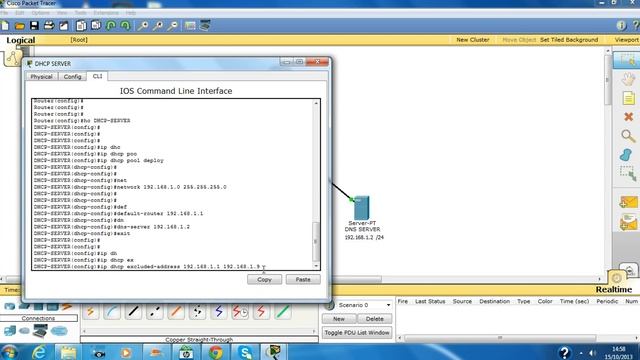Click the Zoom Out magnifier icon
The height and width of the screenshot is (360, 640).
173,26
